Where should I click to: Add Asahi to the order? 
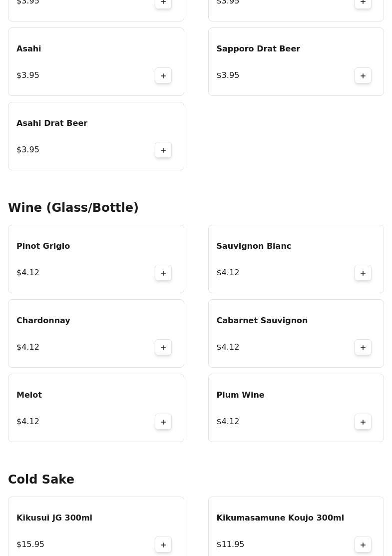tap(163, 75)
